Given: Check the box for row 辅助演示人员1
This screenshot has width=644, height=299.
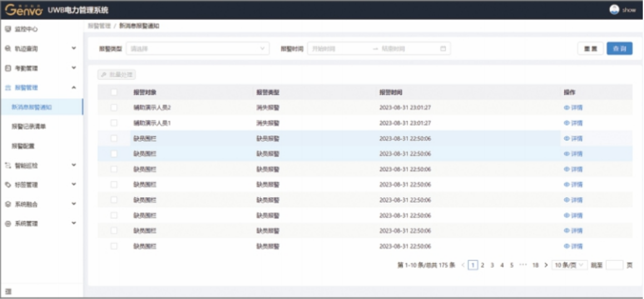Looking at the screenshot, I should tap(114, 123).
